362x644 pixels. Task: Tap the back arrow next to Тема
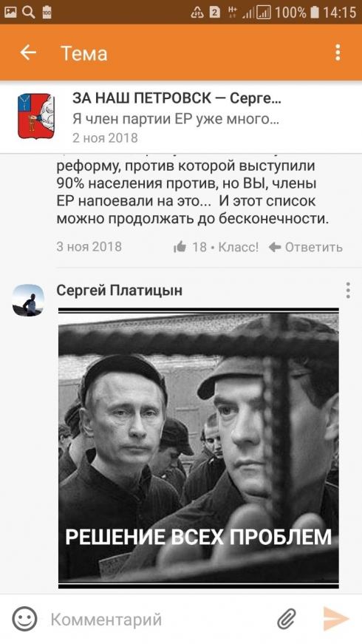coord(28,52)
